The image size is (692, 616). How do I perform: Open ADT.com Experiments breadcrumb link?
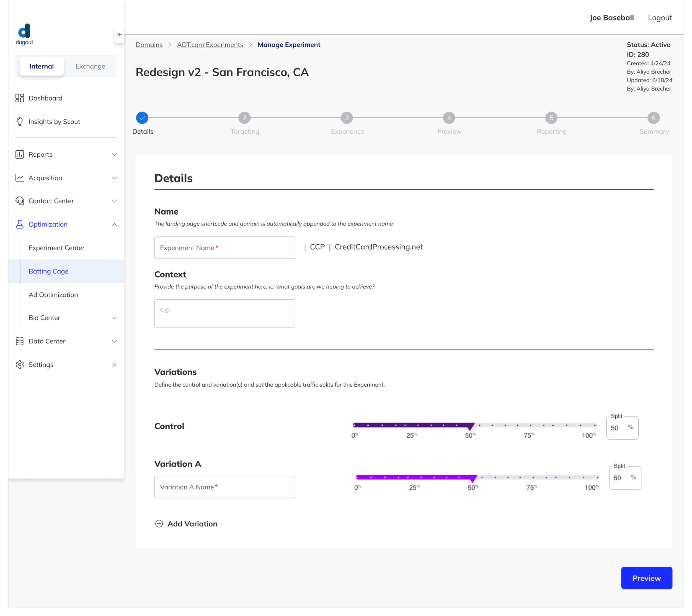[x=210, y=45]
